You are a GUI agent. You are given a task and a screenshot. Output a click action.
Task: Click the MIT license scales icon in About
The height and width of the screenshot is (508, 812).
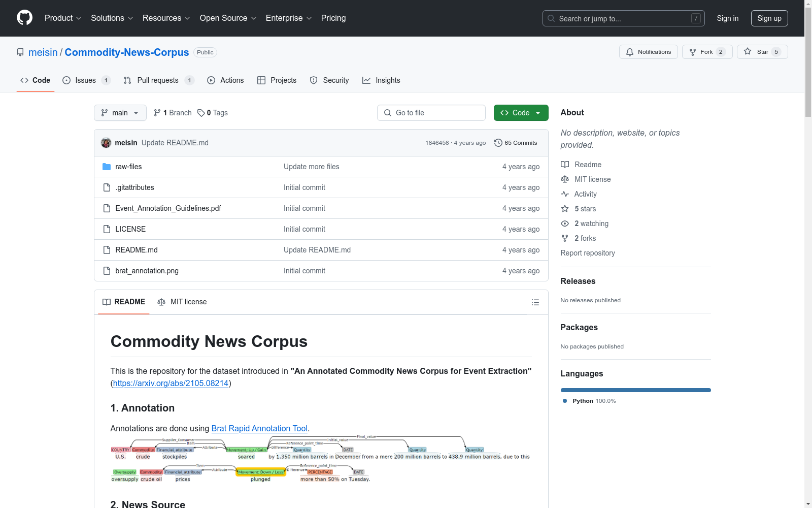point(565,179)
